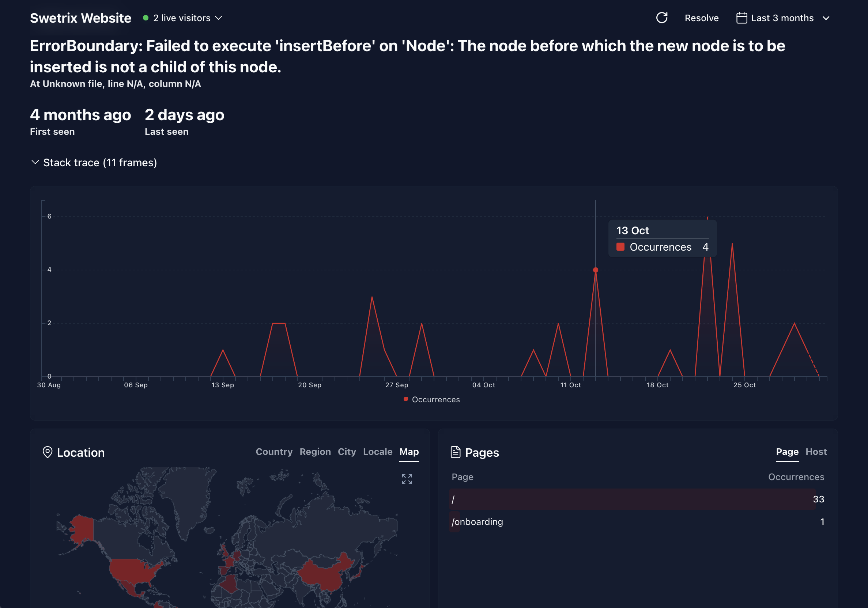Click the refresh icon in header
This screenshot has width=868, height=608.
[661, 18]
